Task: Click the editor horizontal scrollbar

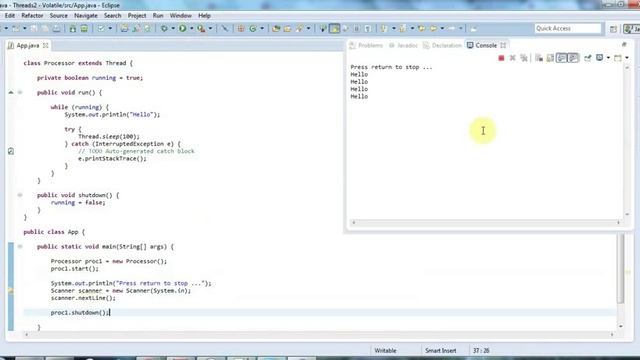Action: click(x=319, y=334)
